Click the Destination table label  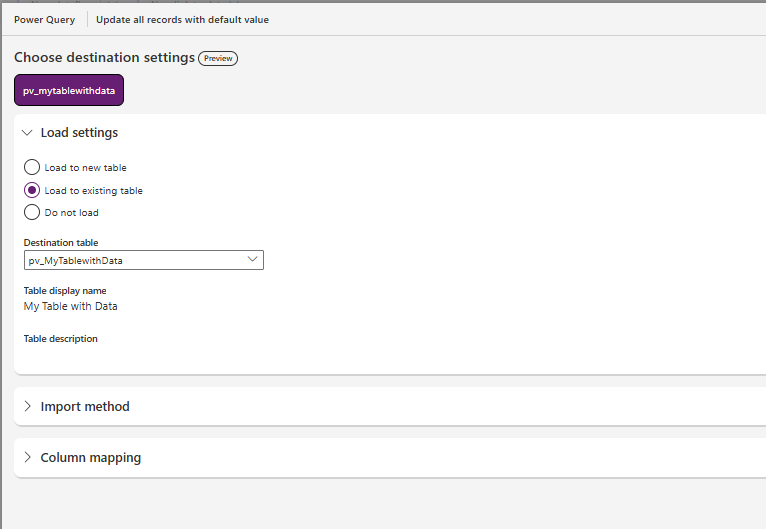click(61, 242)
